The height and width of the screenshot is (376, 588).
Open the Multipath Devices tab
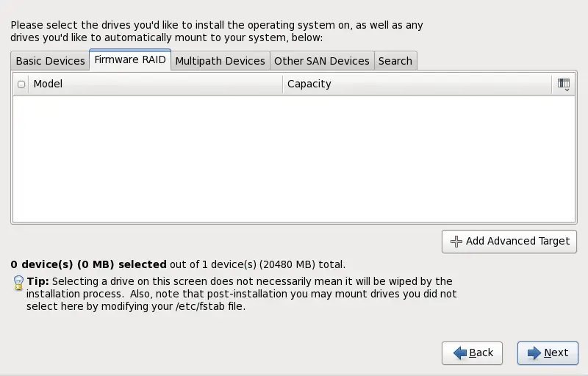(x=220, y=61)
